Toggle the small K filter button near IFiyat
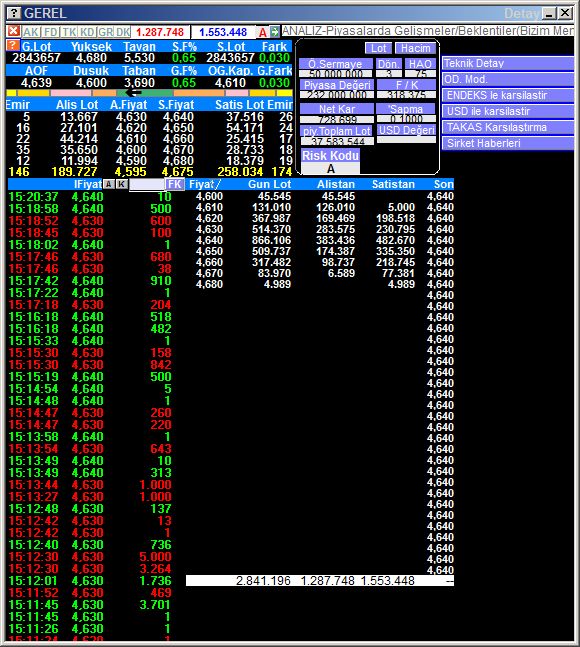 tap(121, 184)
